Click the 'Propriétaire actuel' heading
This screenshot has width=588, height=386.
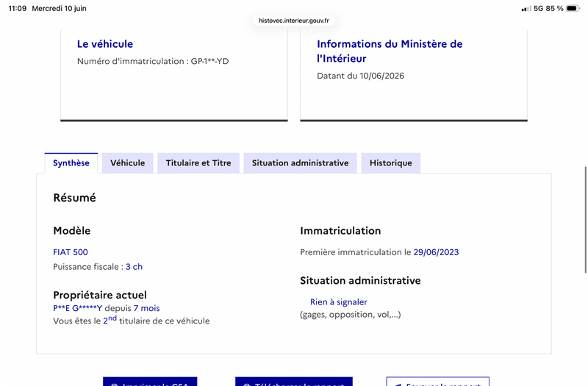click(x=100, y=295)
